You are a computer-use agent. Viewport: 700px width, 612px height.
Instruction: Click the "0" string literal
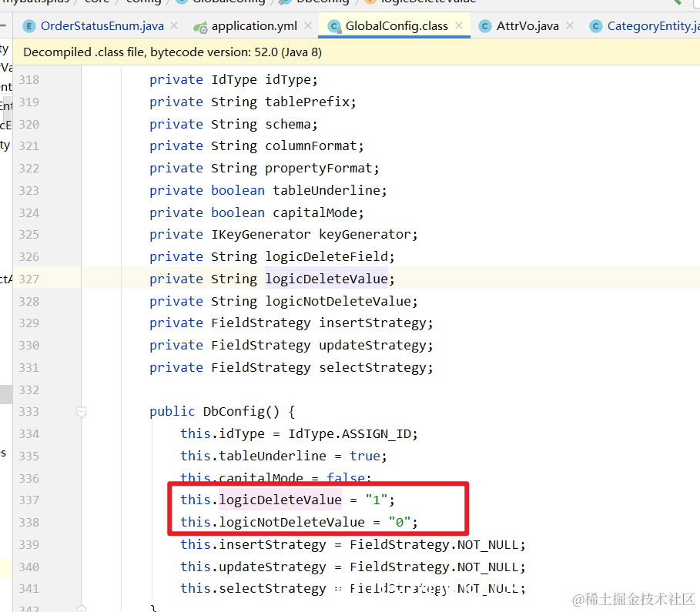(399, 522)
